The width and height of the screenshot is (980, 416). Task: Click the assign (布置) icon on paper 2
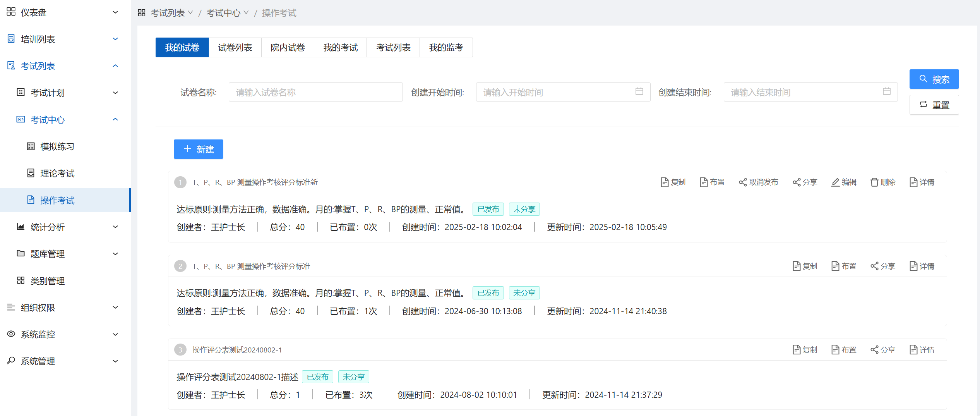coord(835,266)
